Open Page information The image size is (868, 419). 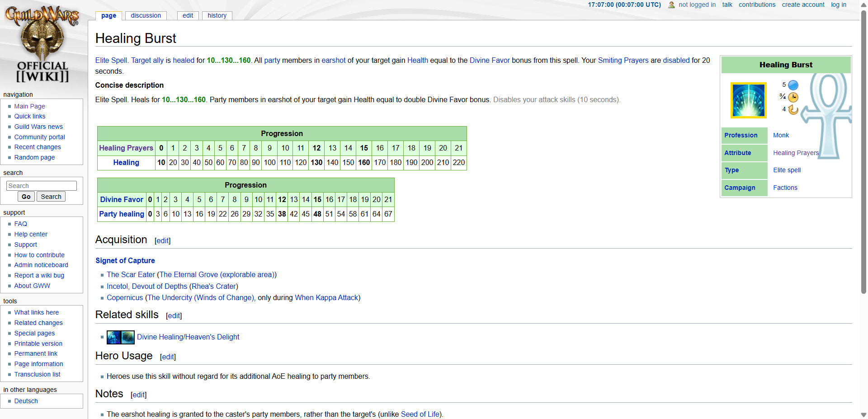point(38,364)
